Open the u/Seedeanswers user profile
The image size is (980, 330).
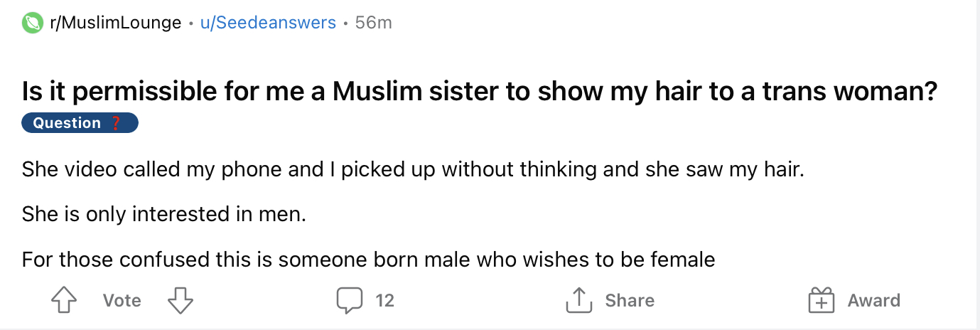(268, 23)
